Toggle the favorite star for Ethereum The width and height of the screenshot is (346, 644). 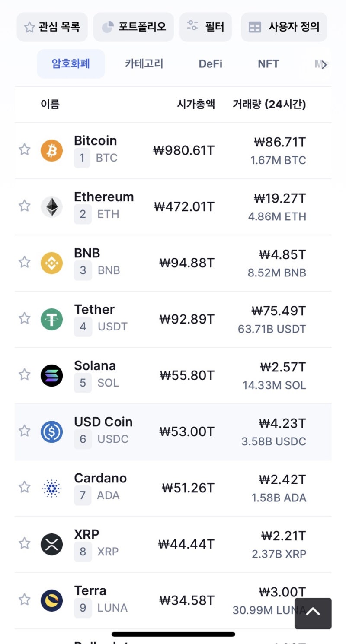click(25, 206)
